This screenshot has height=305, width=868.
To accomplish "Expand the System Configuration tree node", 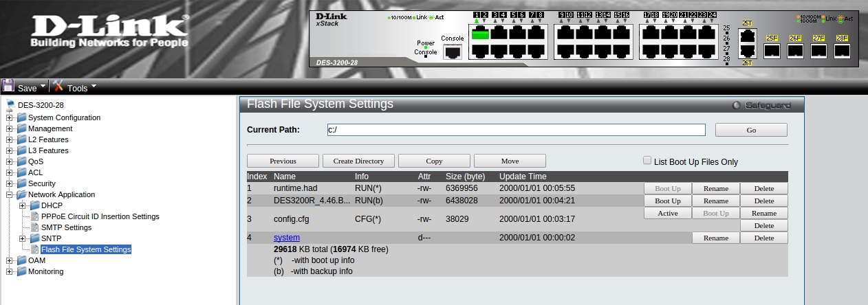I will (10, 117).
